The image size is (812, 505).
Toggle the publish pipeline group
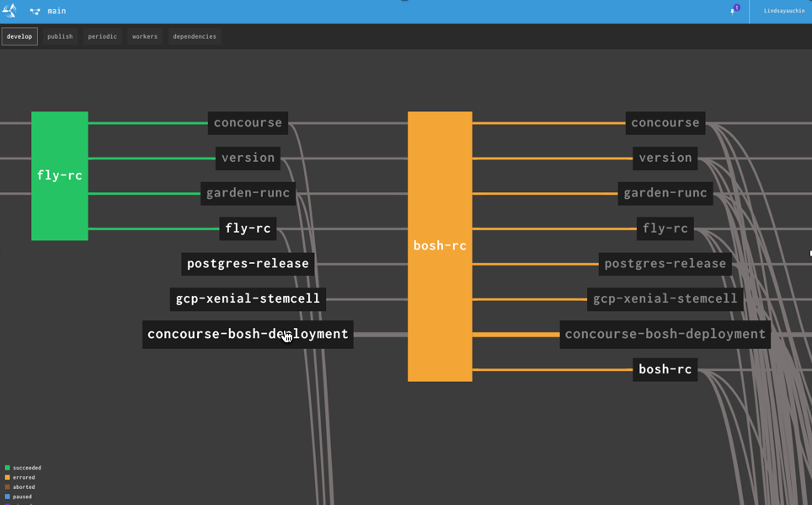(60, 36)
